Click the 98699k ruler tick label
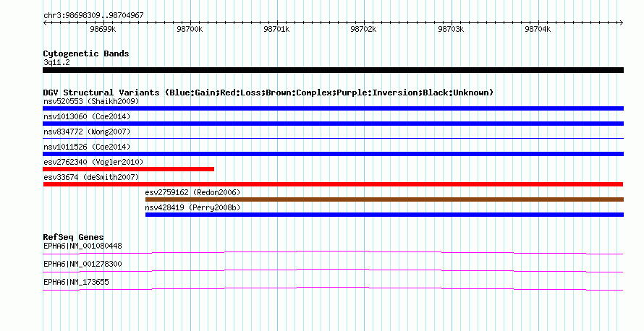Screen dimensions: 644x331 103,29
